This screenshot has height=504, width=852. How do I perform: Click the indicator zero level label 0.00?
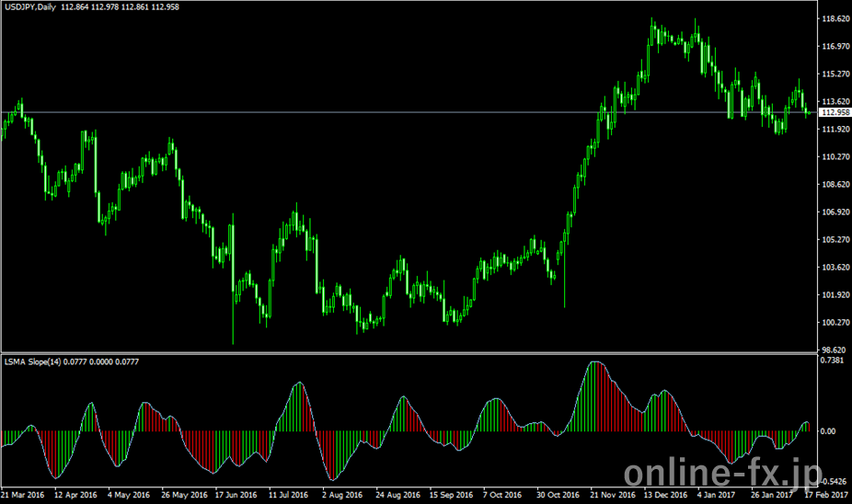827,431
